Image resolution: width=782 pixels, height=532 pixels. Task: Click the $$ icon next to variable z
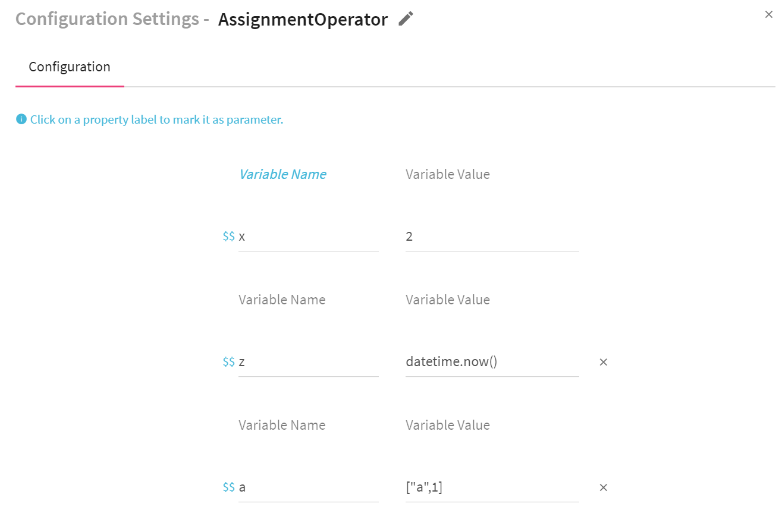point(228,362)
